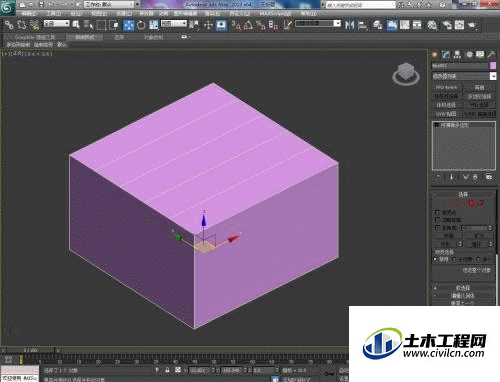Image resolution: width=500 pixels, height=382 pixels.
Task: Open the named selection sets dropdown
Action: [x=318, y=24]
